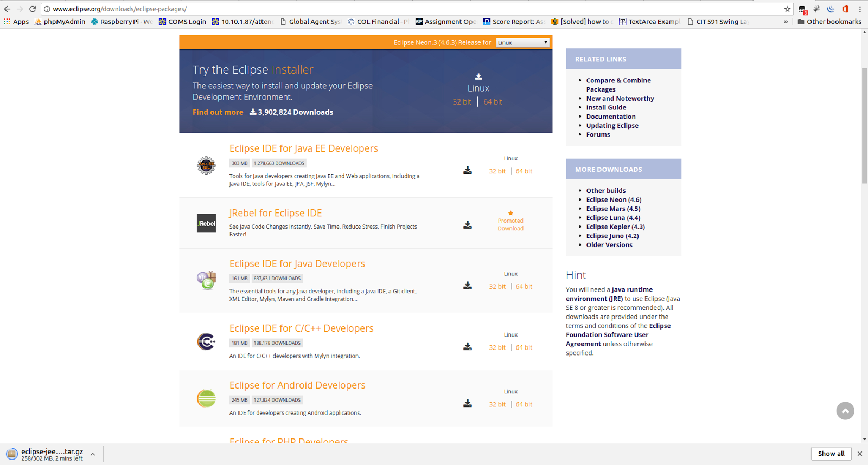Image resolution: width=868 pixels, height=465 pixels.
Task: Click the Android package logo
Action: pyautogui.click(x=206, y=398)
